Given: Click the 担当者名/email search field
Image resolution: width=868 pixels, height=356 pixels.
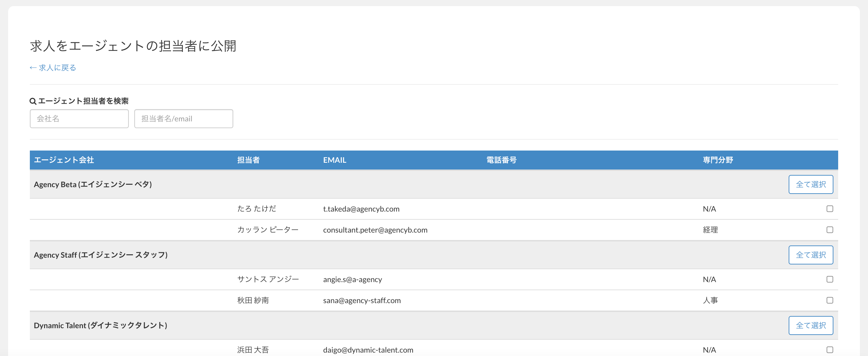Looking at the screenshot, I should tap(183, 119).
